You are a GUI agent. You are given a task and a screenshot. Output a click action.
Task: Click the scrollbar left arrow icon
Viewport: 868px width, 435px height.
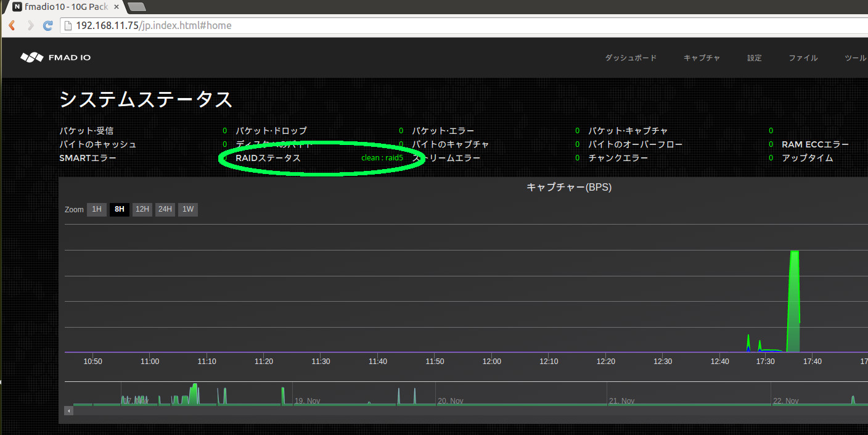tap(68, 410)
